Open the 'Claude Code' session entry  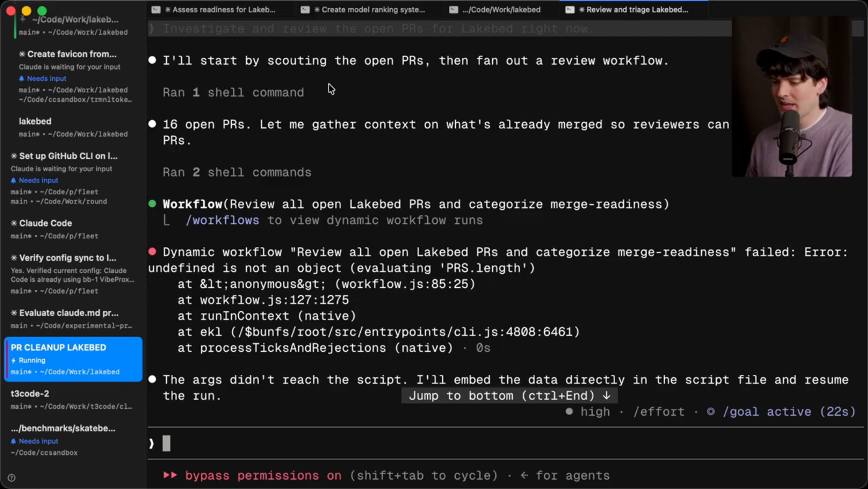[x=73, y=229]
